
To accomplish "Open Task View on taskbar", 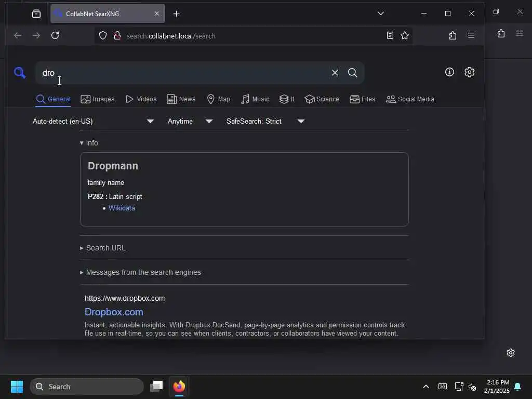I will click(156, 386).
